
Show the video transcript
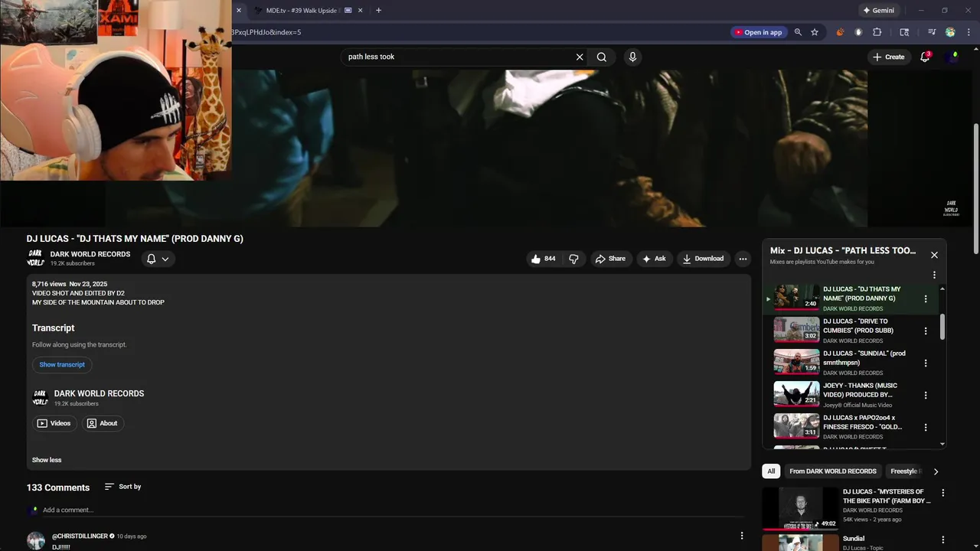click(x=62, y=365)
